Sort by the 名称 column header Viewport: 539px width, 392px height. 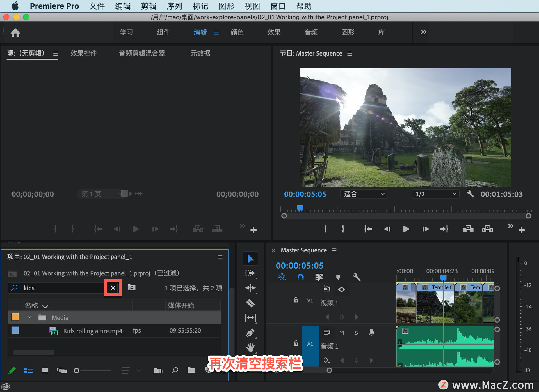pos(31,305)
